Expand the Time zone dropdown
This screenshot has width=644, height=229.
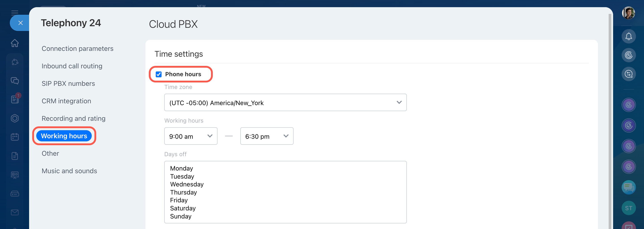coord(285,103)
